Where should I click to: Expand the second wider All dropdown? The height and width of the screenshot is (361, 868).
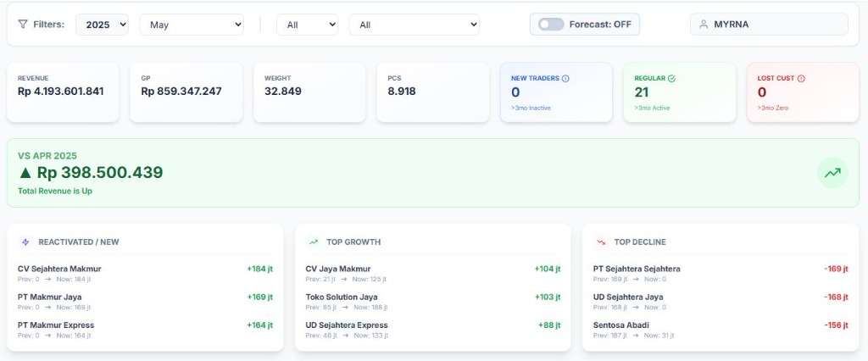(x=414, y=25)
